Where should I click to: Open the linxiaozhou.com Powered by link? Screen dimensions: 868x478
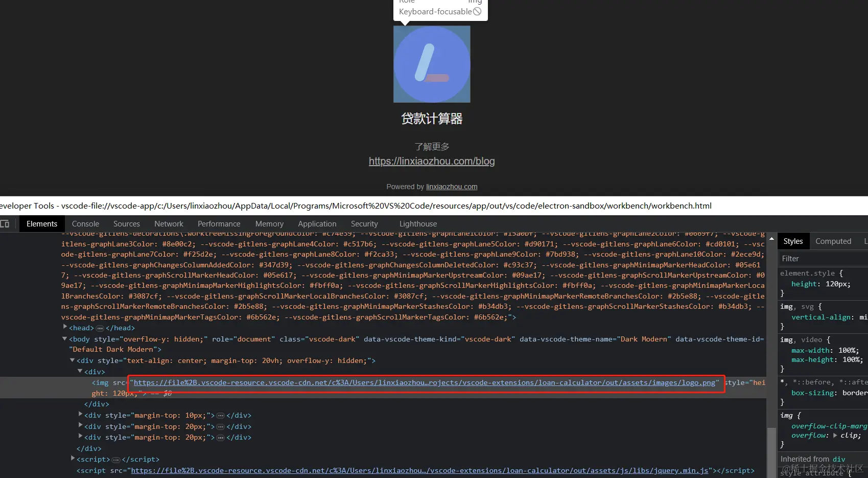click(x=452, y=187)
